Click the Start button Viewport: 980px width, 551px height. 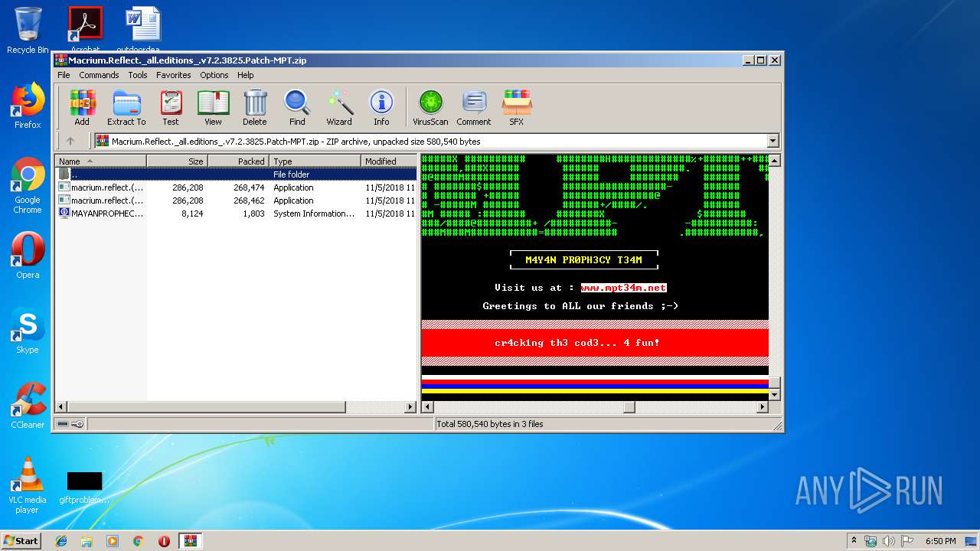[x=21, y=541]
